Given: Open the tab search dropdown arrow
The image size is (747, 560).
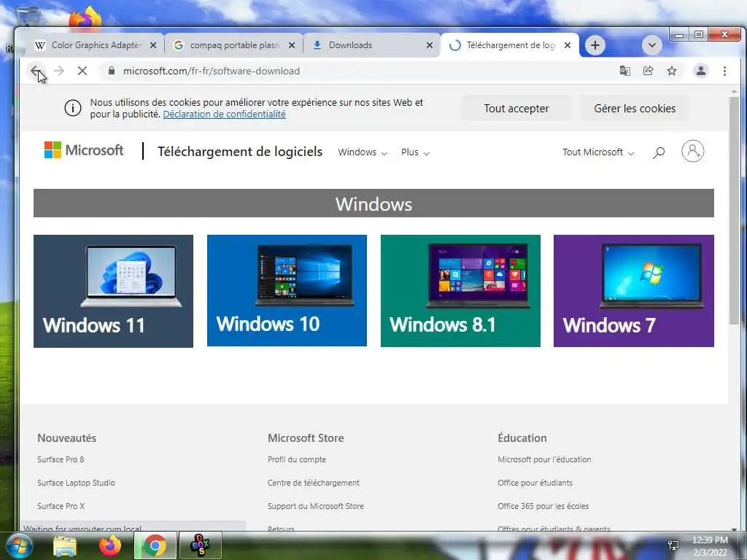Looking at the screenshot, I should tap(651, 45).
